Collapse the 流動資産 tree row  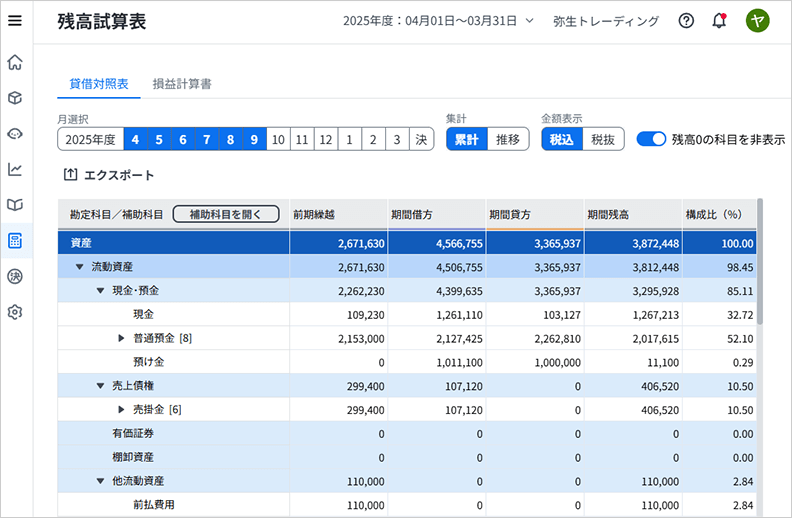[x=80, y=267]
